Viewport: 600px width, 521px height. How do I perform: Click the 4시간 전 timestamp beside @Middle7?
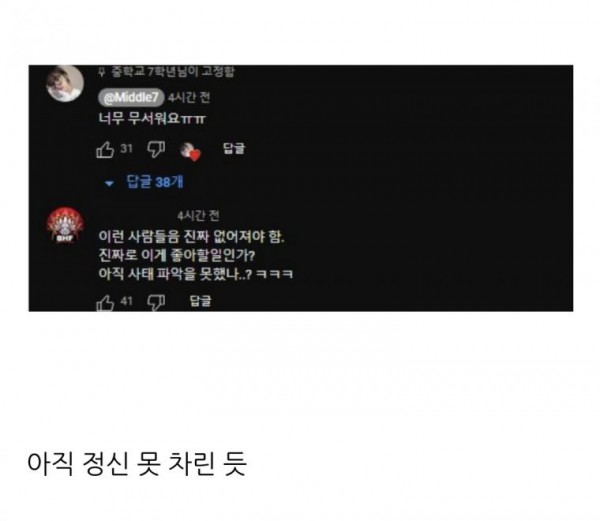(189, 98)
